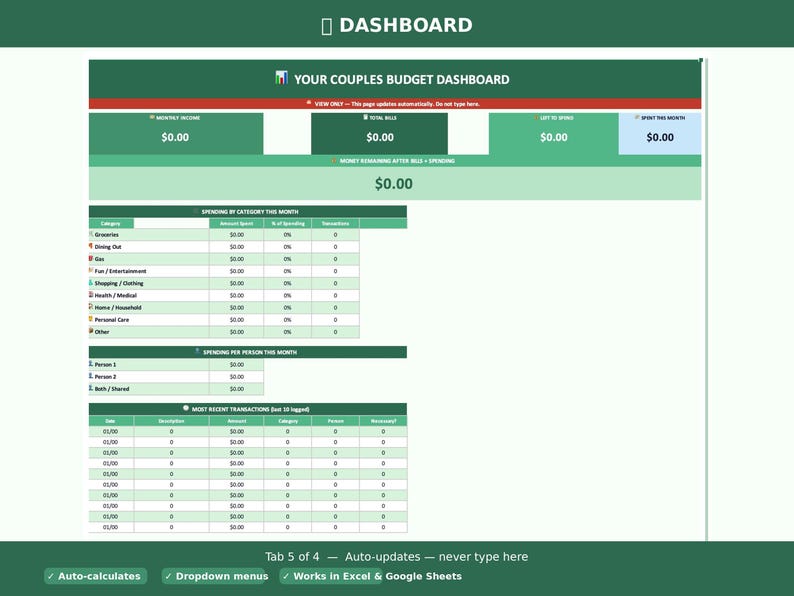
Task: Click the Date column header in transactions table
Action: pyautogui.click(x=111, y=421)
